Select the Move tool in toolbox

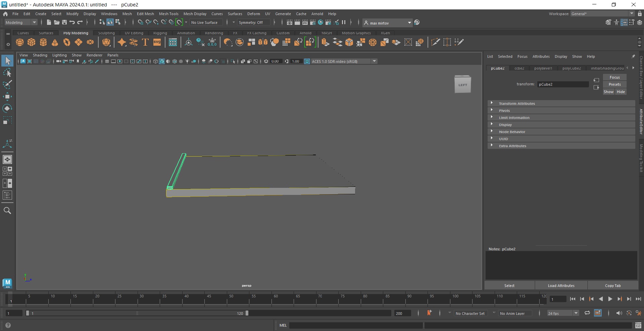click(x=7, y=97)
